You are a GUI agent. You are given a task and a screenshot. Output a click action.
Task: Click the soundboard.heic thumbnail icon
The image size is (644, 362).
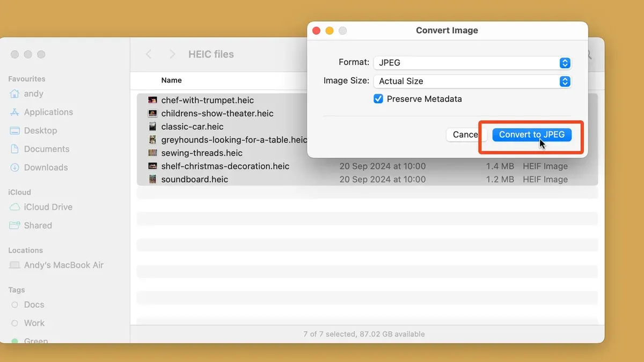click(152, 179)
